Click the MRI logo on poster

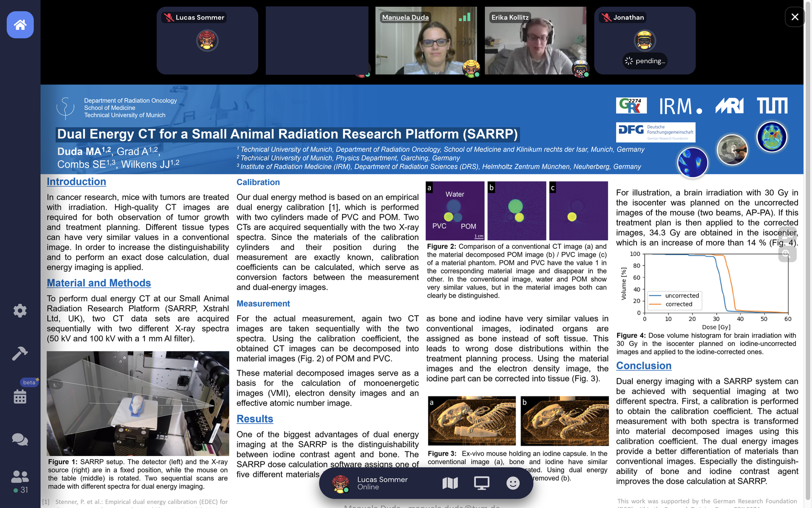(x=729, y=106)
